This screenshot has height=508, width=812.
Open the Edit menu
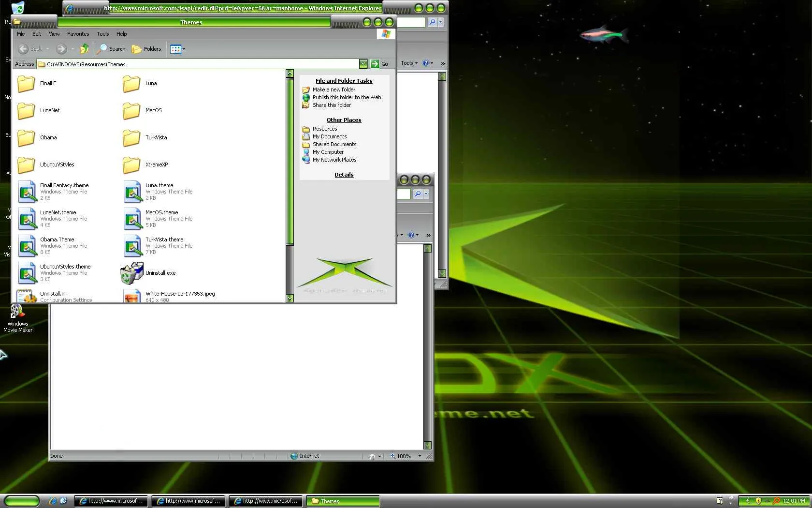click(37, 34)
